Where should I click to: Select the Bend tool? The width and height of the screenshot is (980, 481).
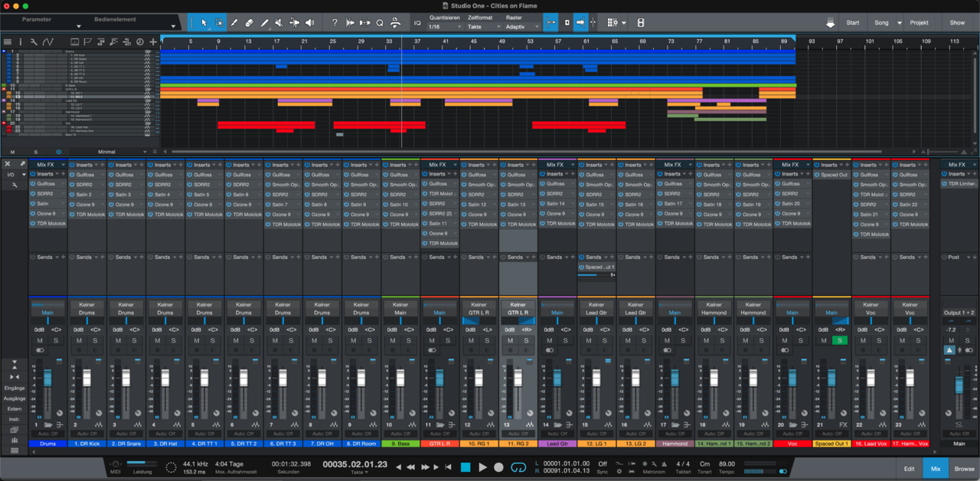[x=295, y=23]
